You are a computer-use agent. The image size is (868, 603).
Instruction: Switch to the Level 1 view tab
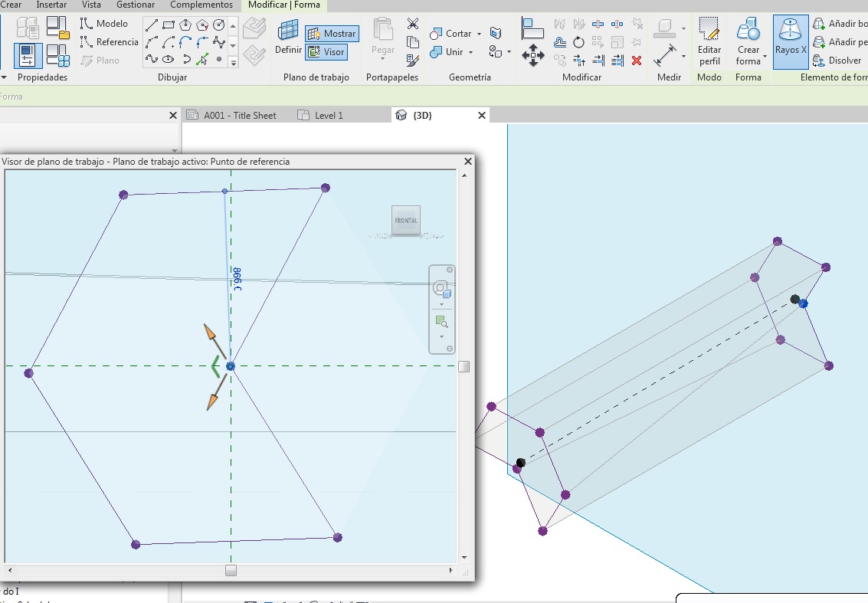point(329,115)
